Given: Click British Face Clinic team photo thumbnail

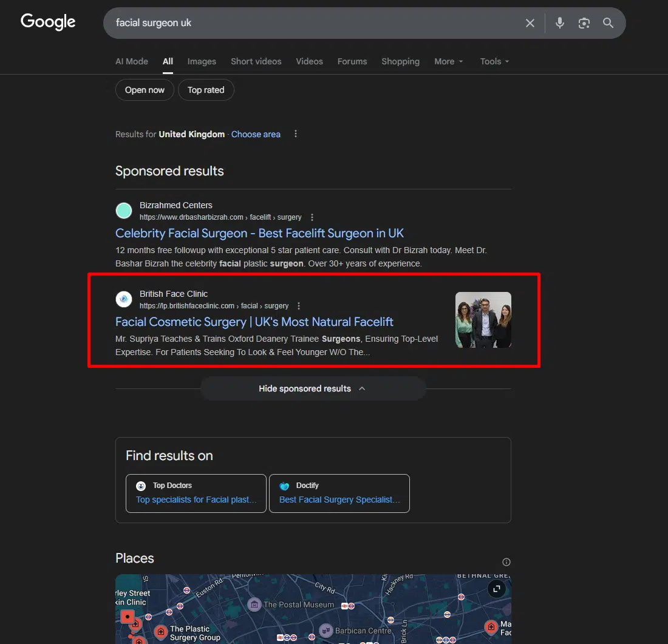Looking at the screenshot, I should [483, 320].
